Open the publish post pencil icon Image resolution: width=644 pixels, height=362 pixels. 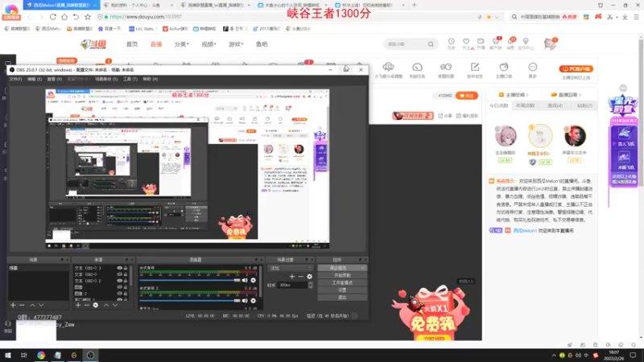click(x=475, y=67)
